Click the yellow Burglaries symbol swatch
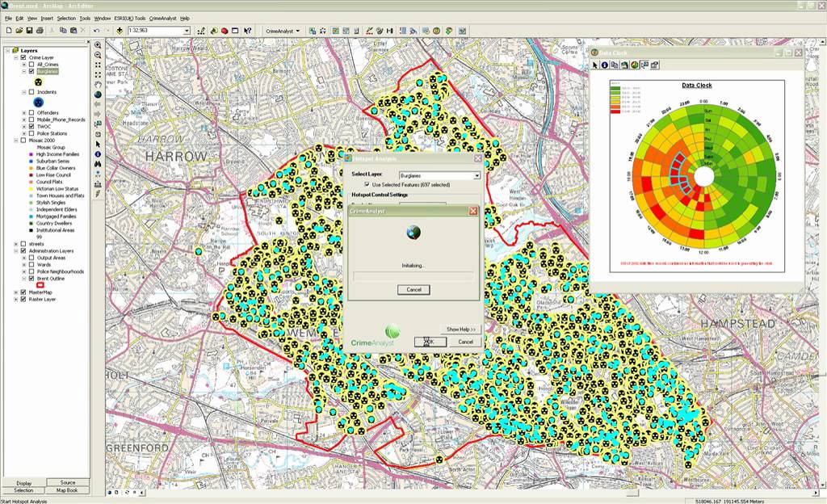 pos(39,82)
